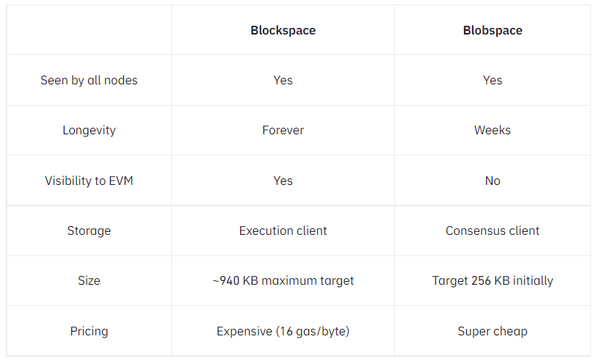Screen dimensions: 599x364
Task: Select the Storage row label
Action: click(x=89, y=230)
